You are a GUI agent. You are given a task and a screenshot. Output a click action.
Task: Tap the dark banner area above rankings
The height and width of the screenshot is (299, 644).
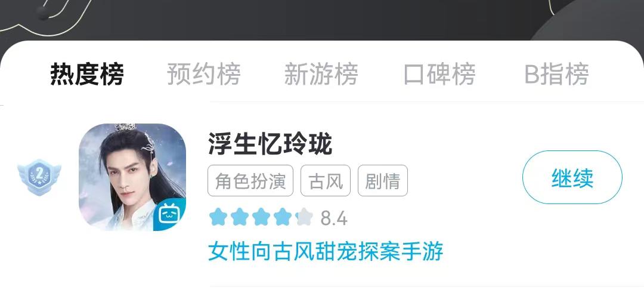pos(322,20)
